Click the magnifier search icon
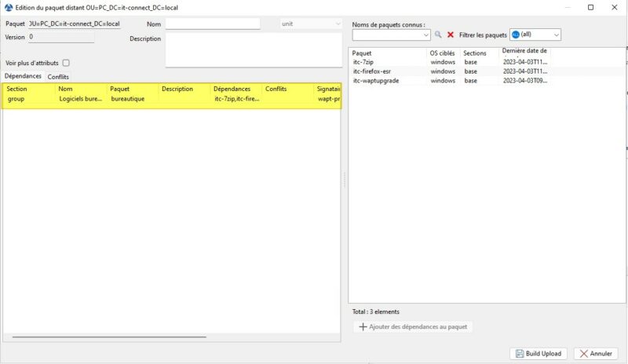This screenshot has height=364, width=628. point(438,35)
